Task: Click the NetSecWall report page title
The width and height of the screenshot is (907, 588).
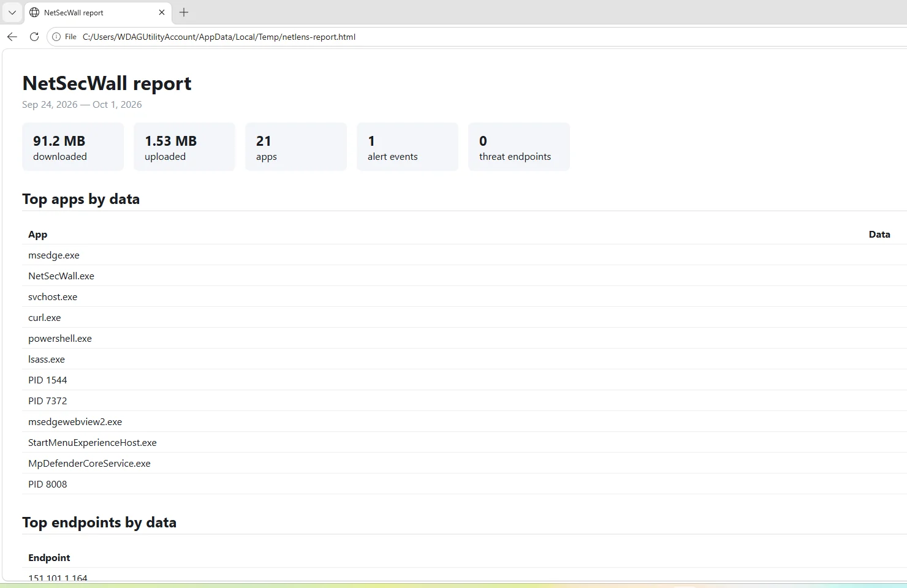Action: 107,83
